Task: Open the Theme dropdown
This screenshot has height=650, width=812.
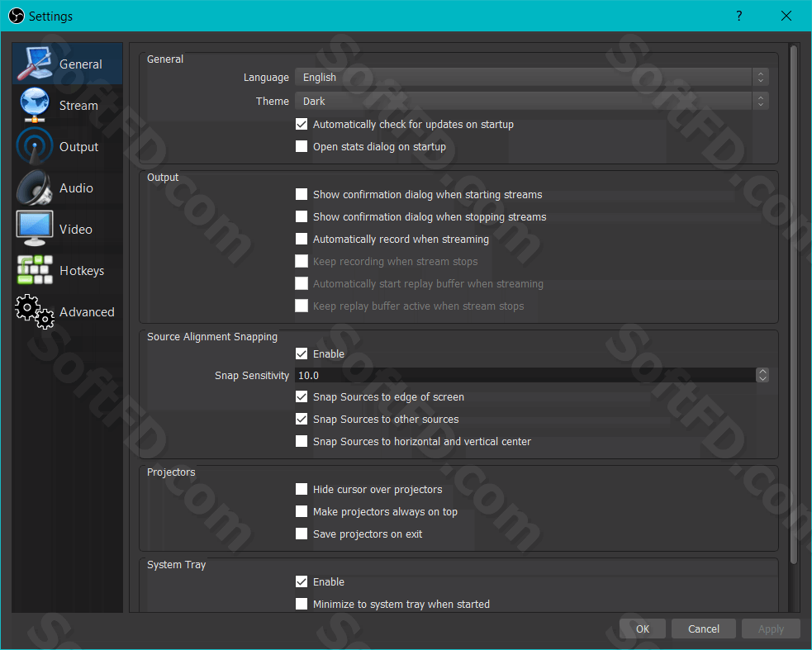Action: point(532,101)
